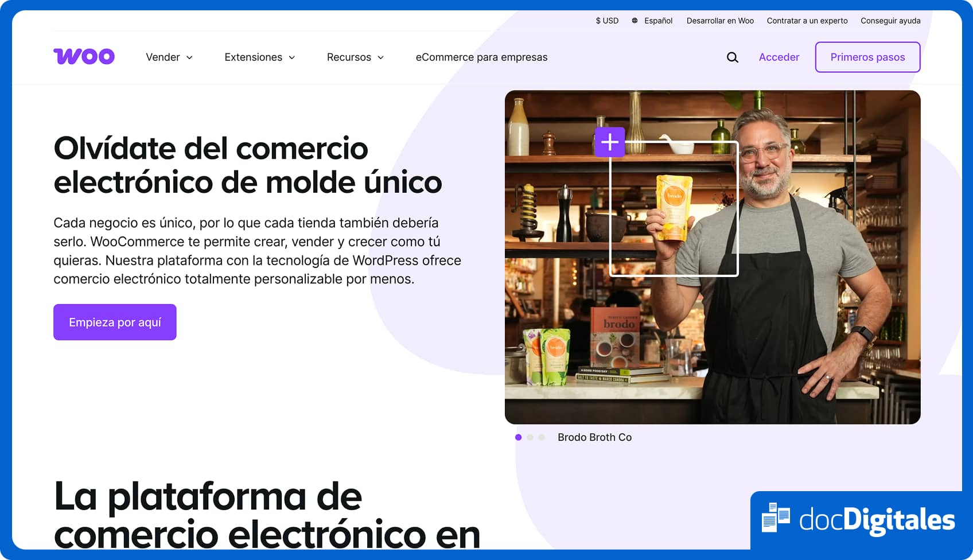Open Desarrollar en Woo link
Viewport: 973px width, 560px height.
click(720, 21)
